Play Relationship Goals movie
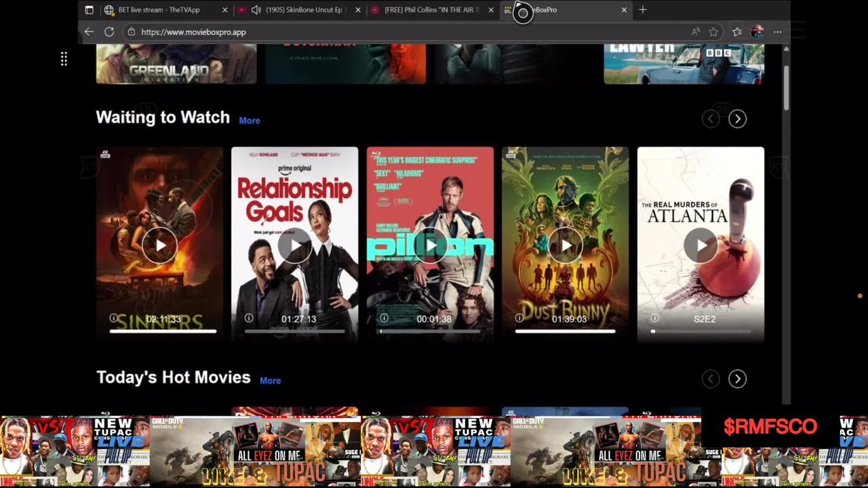 (294, 245)
